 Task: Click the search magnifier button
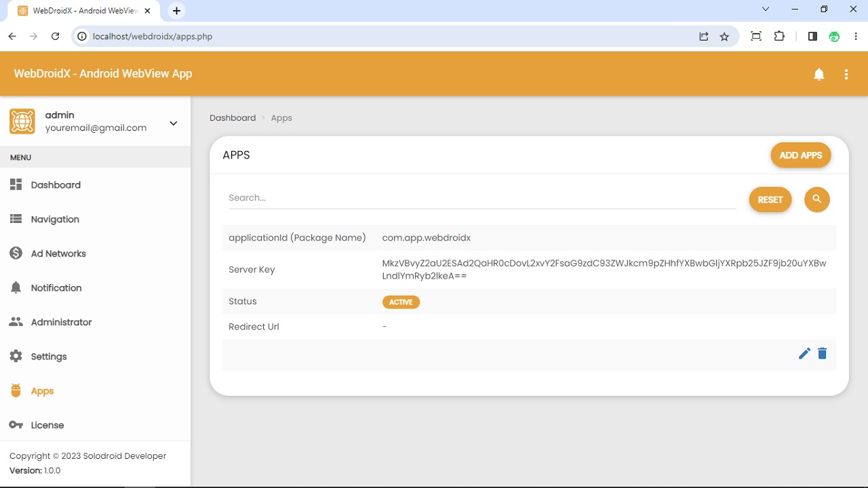[816, 199]
